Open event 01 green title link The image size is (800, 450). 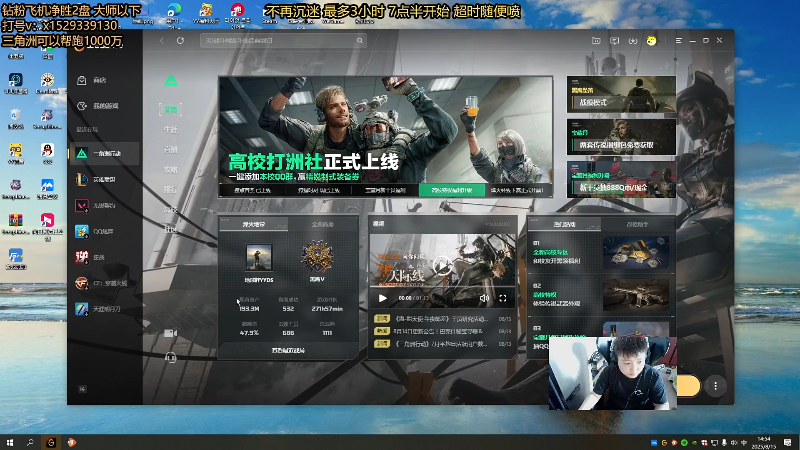click(x=550, y=252)
